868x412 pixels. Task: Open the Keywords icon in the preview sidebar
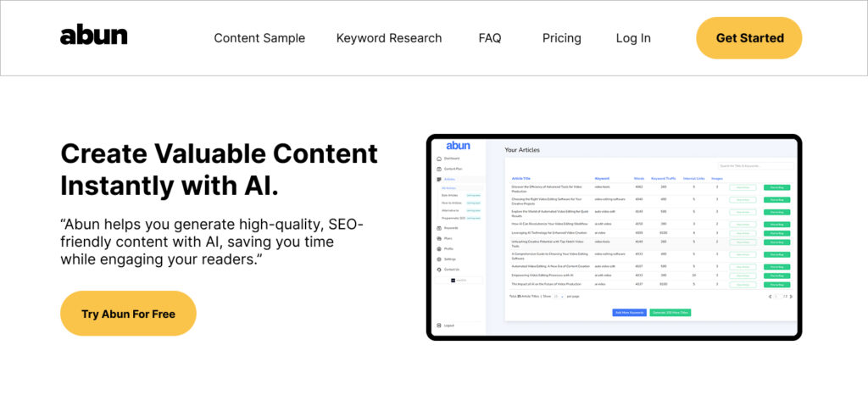[439, 228]
